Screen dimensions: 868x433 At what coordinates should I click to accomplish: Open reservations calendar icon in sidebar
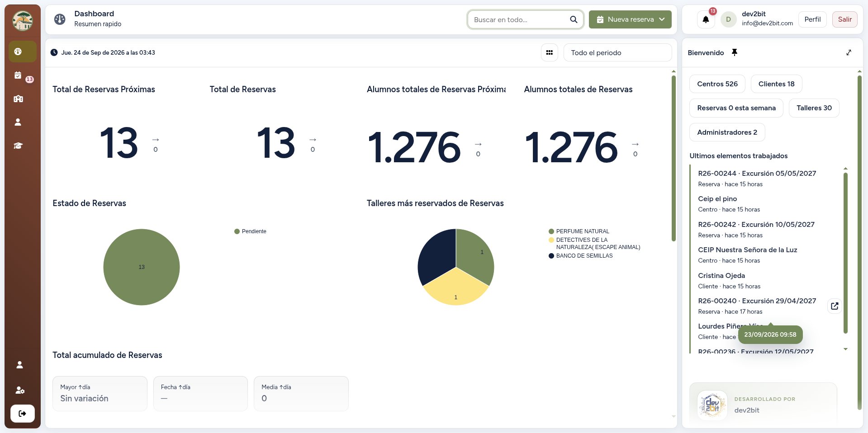point(18,75)
